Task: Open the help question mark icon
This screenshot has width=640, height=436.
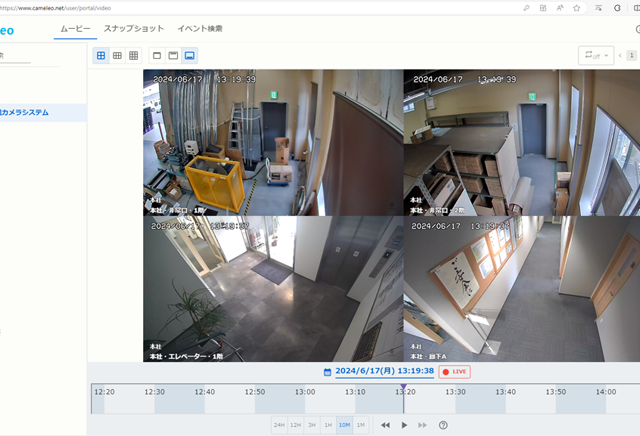Action: (443, 425)
